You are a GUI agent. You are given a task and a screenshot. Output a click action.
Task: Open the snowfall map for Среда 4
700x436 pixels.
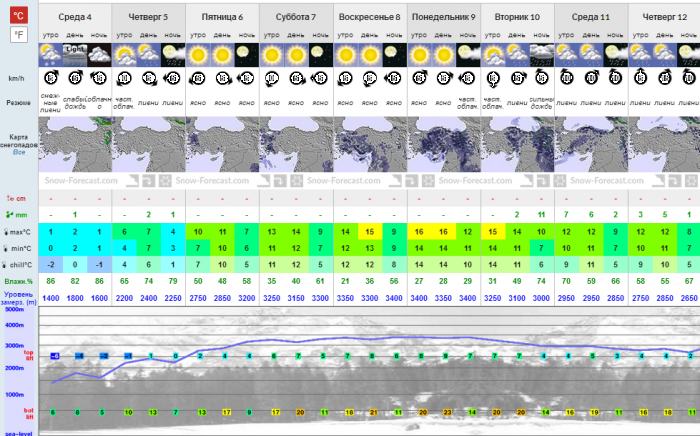click(75, 144)
